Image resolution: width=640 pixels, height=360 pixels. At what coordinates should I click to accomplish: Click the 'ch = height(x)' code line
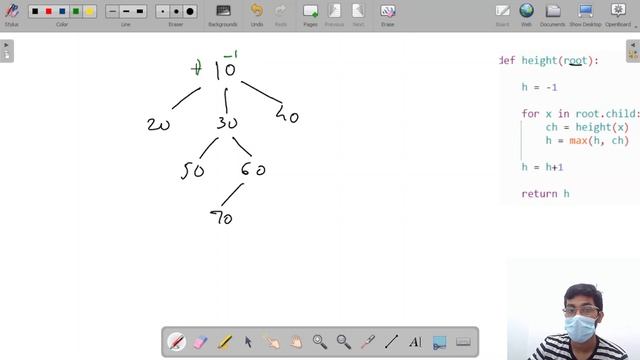click(x=587, y=127)
